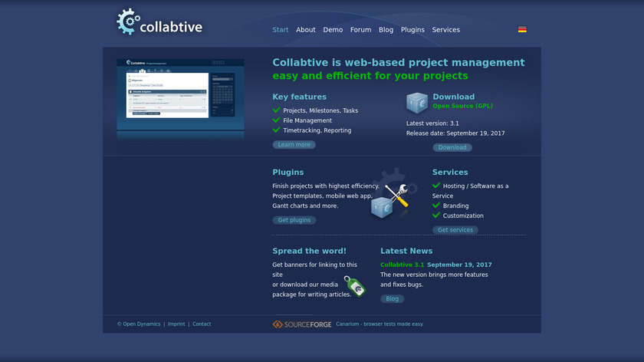Viewport: 644px width, 362px height.
Task: Click the Learn more button
Action: coord(294,145)
